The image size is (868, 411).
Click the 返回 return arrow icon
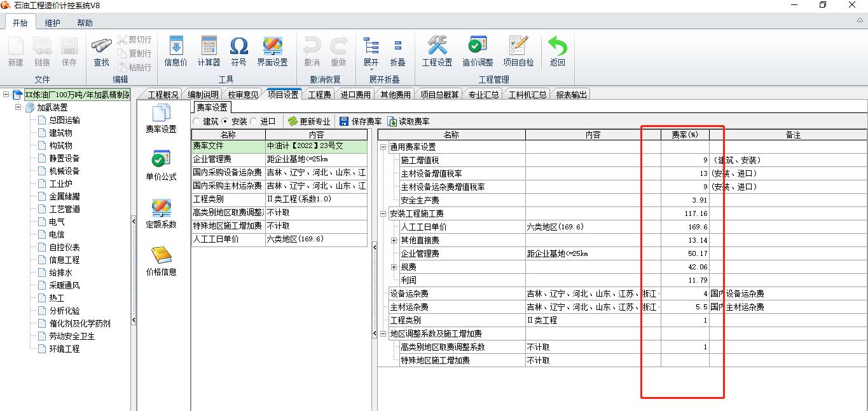[558, 51]
